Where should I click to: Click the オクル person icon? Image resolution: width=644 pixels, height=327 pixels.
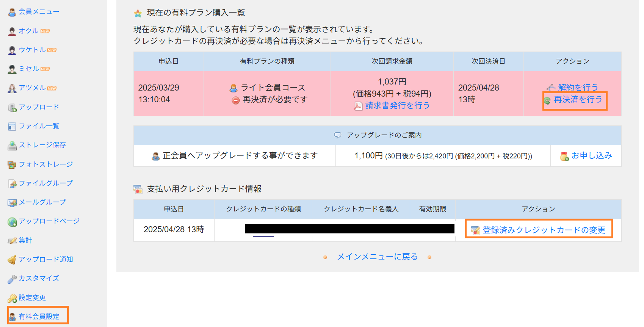click(x=12, y=31)
